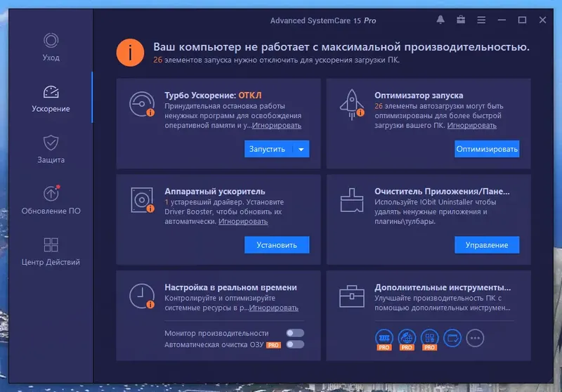Click the Управление button
Screen dimensions: 562x392
(487, 245)
